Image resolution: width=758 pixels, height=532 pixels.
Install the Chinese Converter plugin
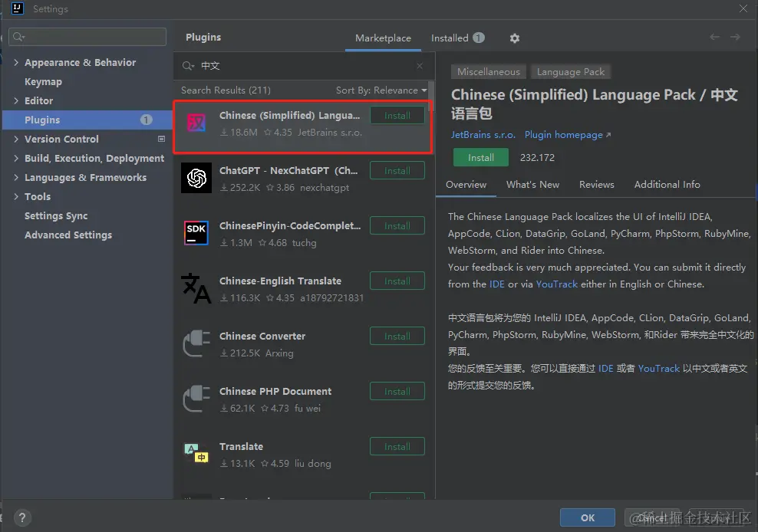coord(397,336)
